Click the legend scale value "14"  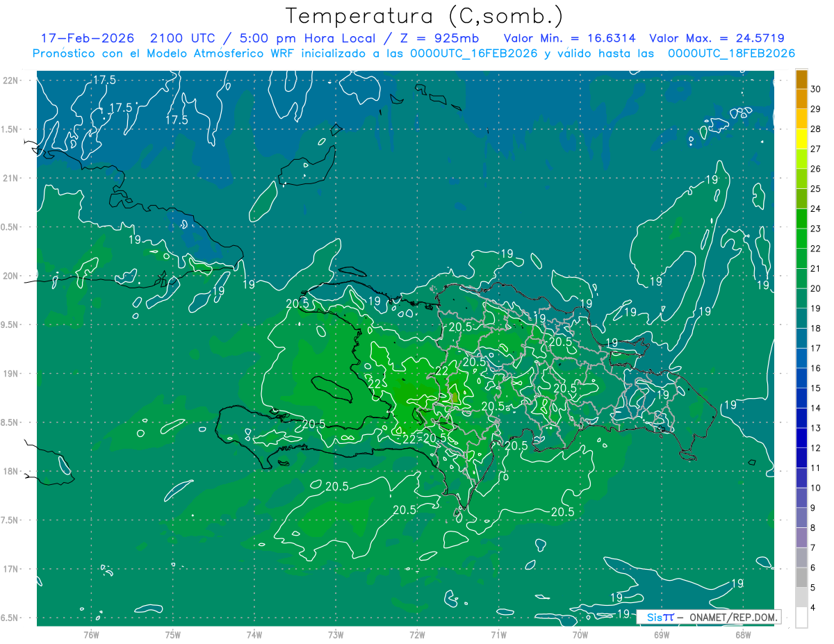point(816,408)
